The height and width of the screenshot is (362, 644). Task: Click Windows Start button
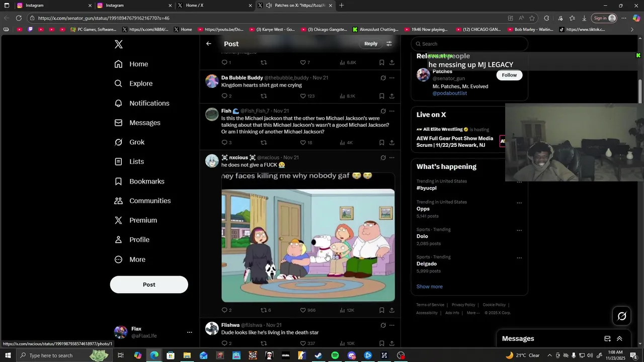(8, 355)
